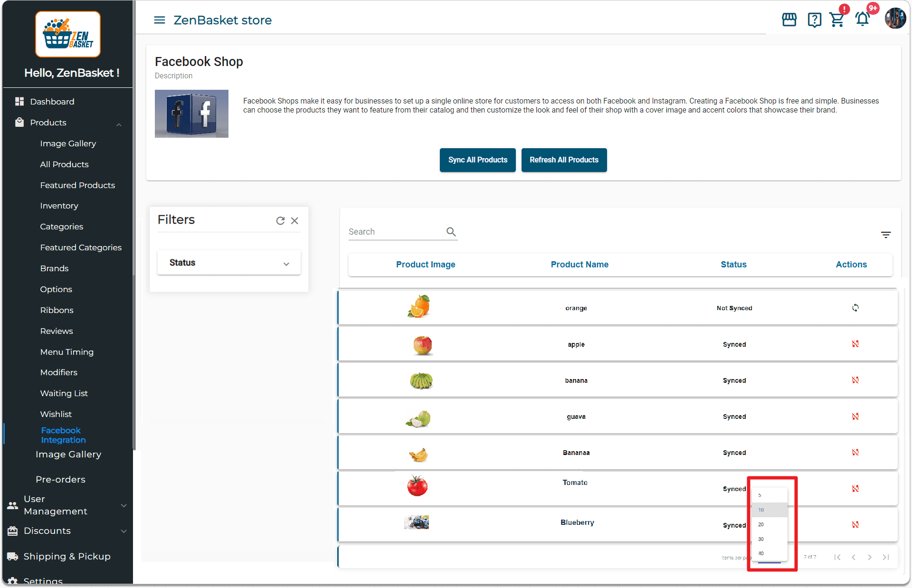Open the help question icon
Screen dimensions: 912x588
(x=814, y=20)
